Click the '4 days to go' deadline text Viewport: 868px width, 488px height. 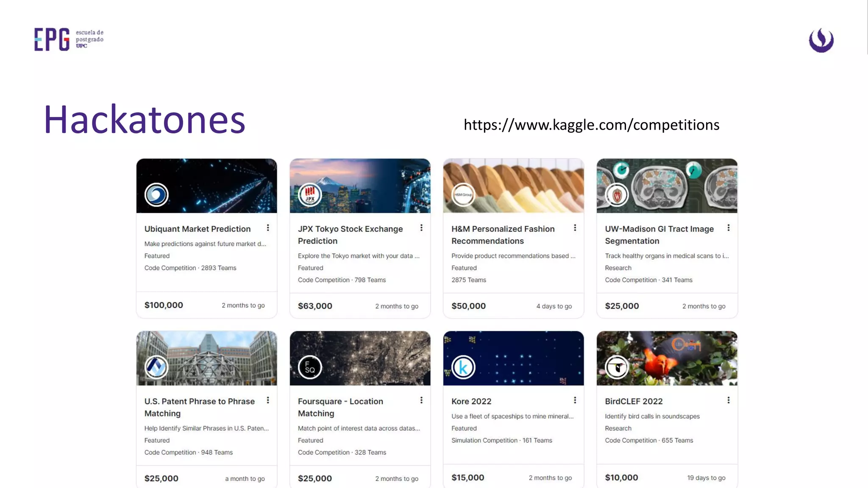point(554,306)
